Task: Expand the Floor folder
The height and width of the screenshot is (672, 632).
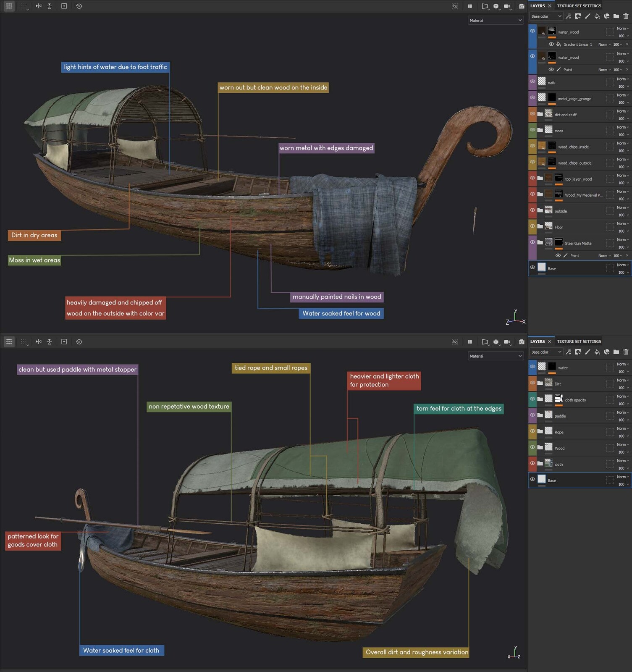Action: [x=540, y=226]
